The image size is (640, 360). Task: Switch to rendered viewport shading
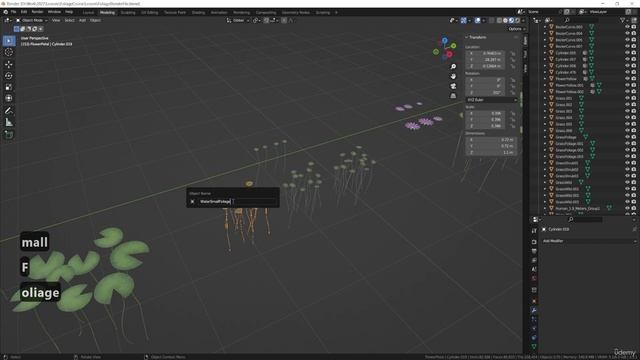click(x=517, y=20)
